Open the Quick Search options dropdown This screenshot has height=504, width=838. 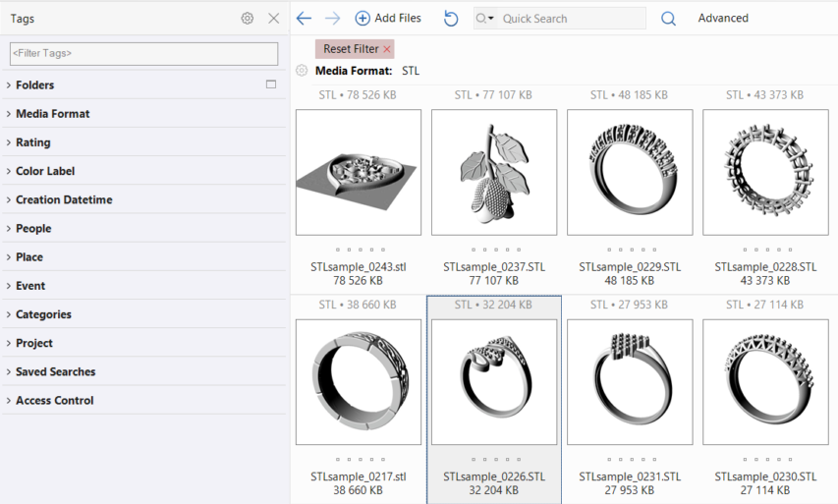485,19
